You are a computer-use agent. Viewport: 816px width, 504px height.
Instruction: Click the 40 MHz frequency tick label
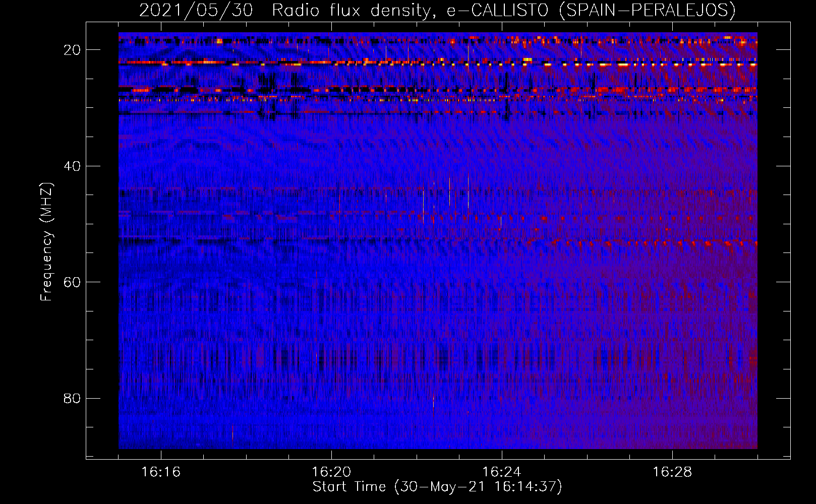click(72, 166)
